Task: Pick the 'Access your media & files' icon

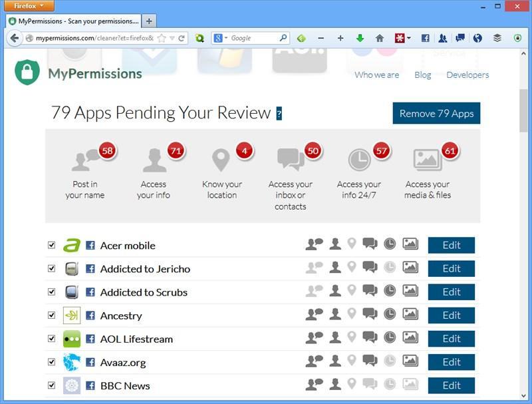Action: point(427,160)
